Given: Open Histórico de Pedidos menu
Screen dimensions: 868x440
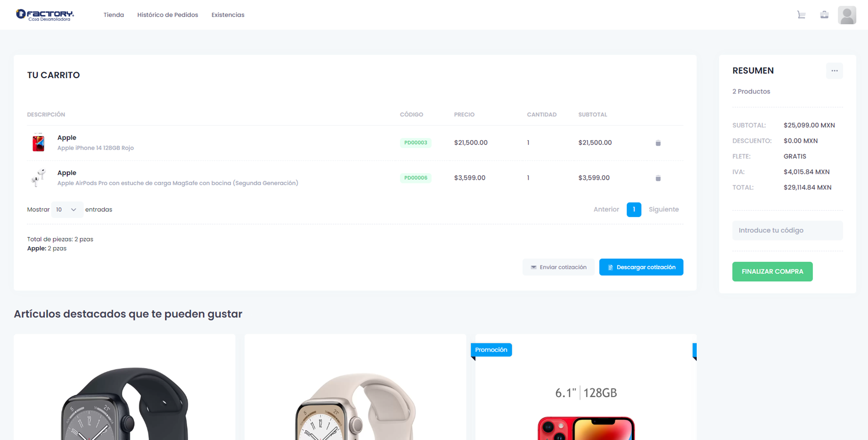Looking at the screenshot, I should coord(168,15).
